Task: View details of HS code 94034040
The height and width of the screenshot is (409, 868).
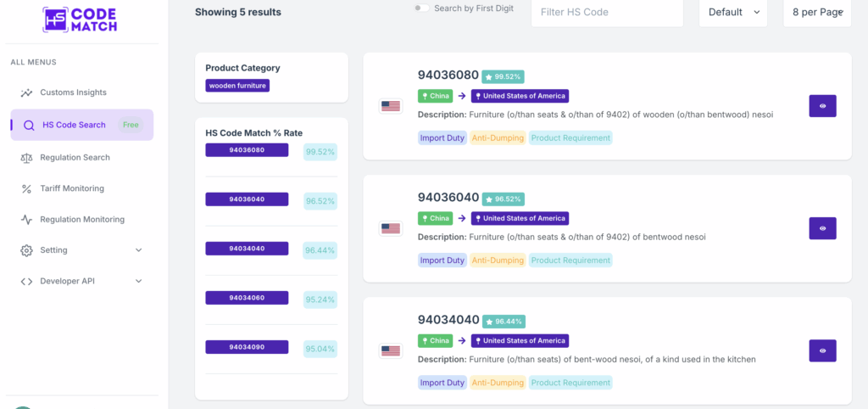Action: [822, 350]
